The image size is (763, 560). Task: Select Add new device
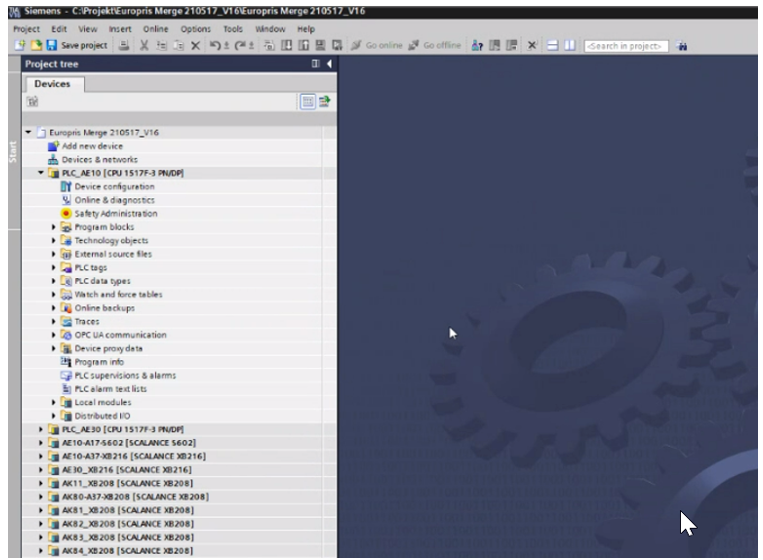[92, 146]
